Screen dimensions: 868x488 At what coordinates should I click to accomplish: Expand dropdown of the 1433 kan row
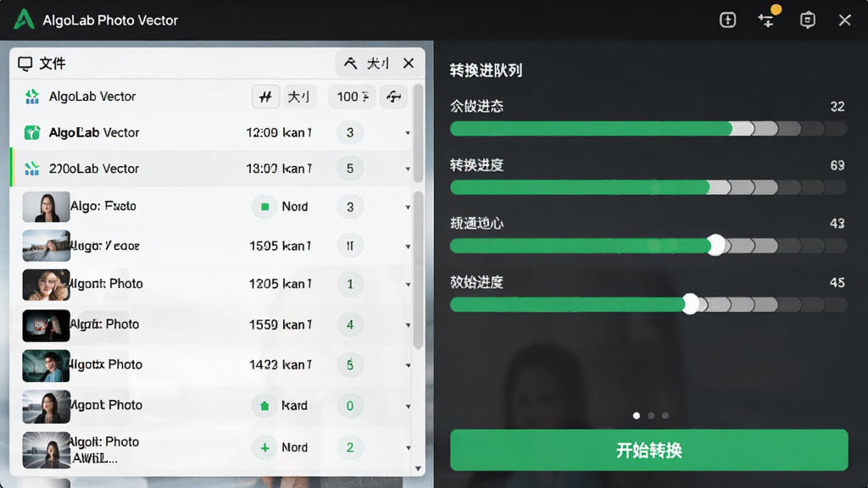408,365
